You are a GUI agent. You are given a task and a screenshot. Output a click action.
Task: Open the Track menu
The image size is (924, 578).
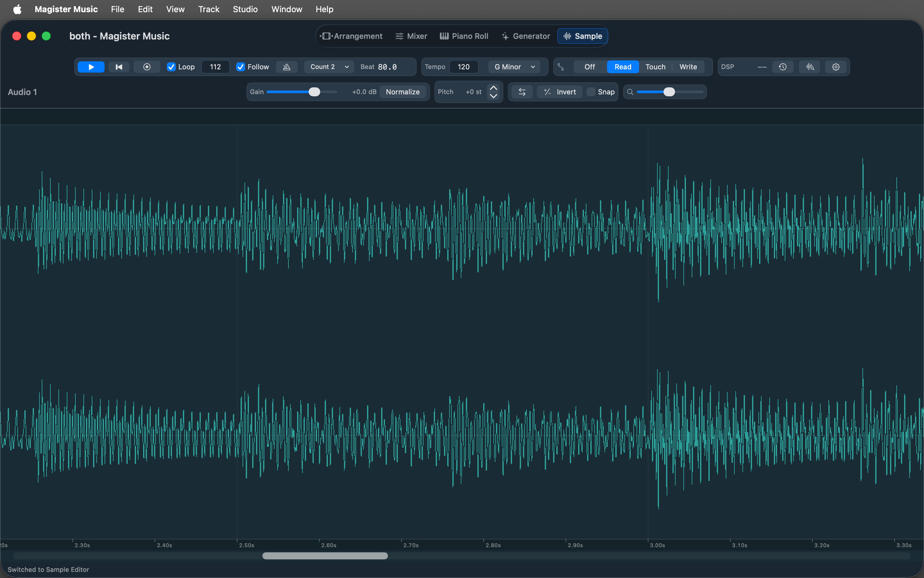click(209, 9)
